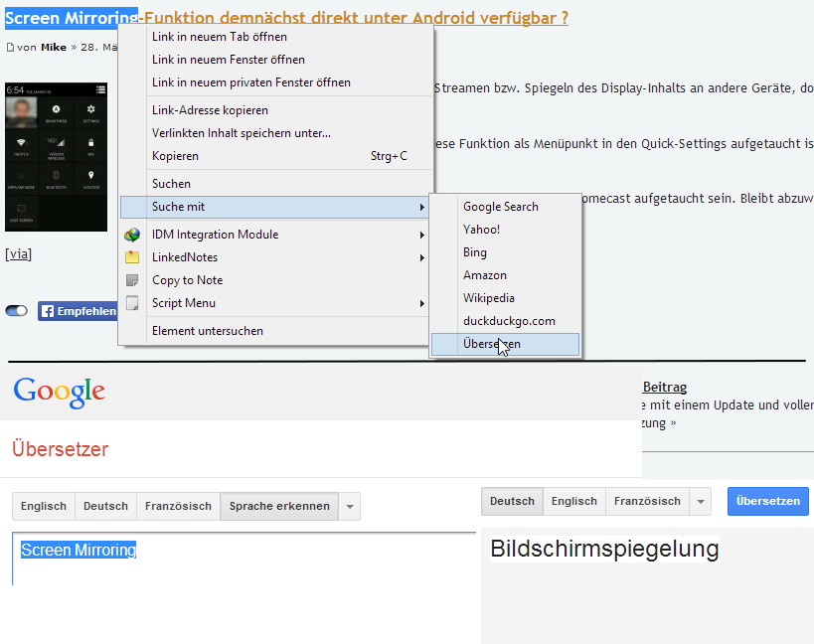Toggle the blue switch beside Empfehlen
Viewport: 814px width, 644px height.
[17, 311]
